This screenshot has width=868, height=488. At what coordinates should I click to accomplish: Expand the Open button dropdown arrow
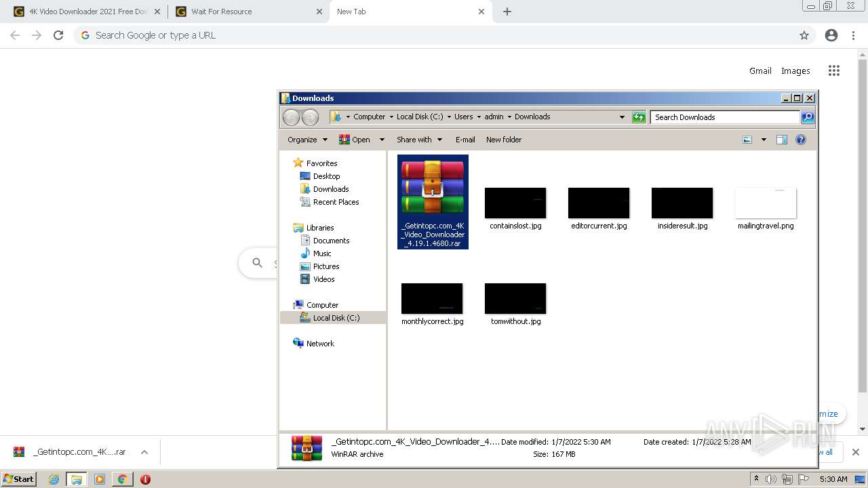tap(382, 140)
